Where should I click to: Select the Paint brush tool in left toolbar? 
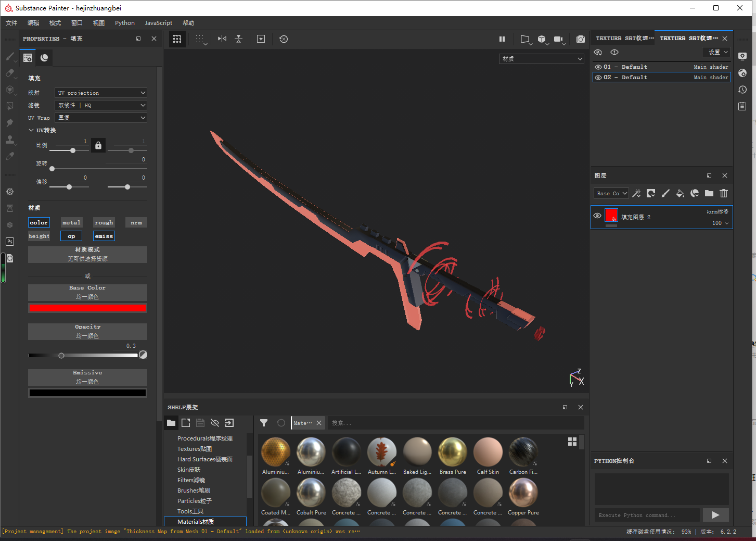pos(10,56)
